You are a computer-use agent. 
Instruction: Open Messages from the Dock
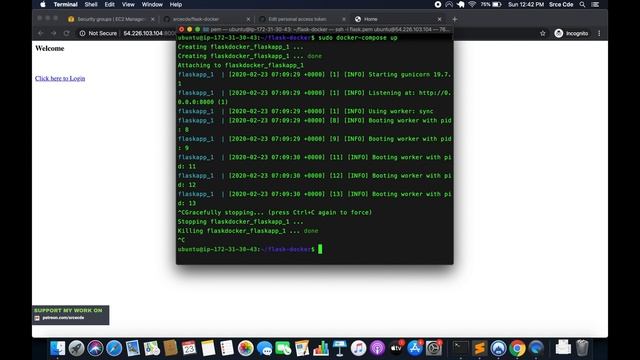[264, 348]
